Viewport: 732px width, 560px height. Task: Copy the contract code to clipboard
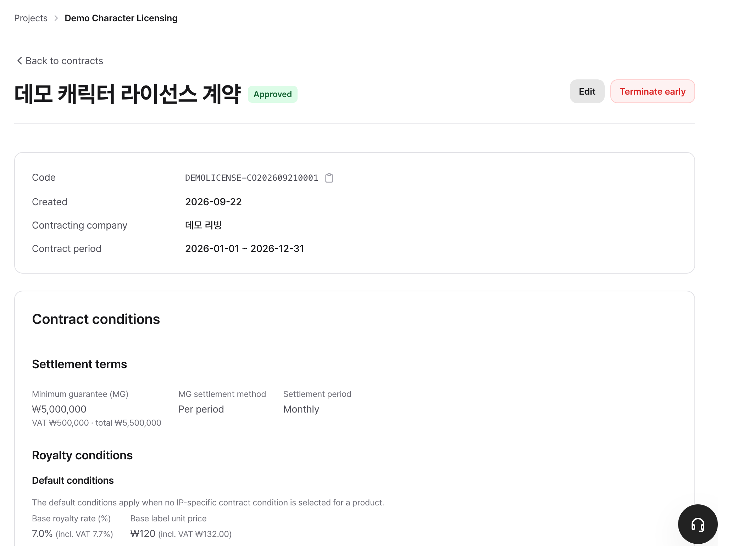pos(329,178)
